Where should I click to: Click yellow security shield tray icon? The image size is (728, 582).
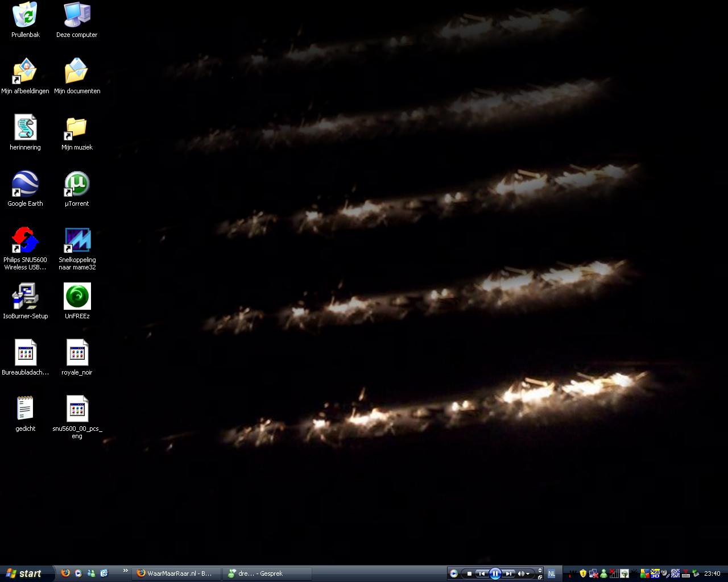[x=583, y=573]
